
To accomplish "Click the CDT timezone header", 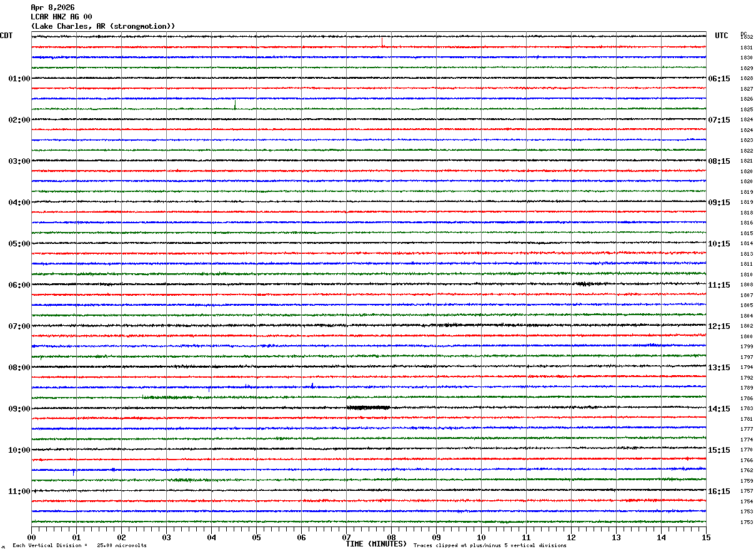I will 6,36.
